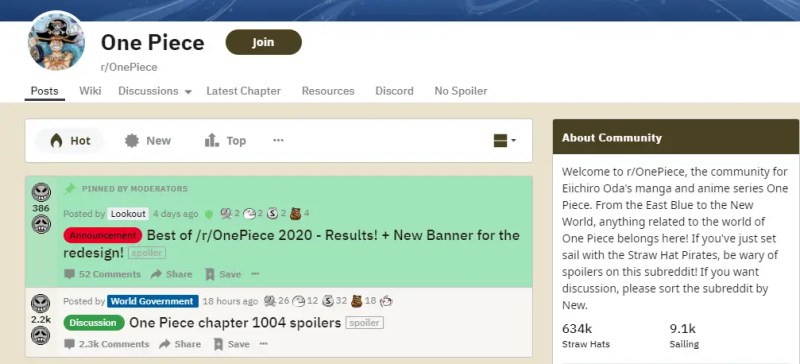Image resolution: width=800 pixels, height=364 pixels.
Task: Open the Posts tab
Action: coord(44,91)
